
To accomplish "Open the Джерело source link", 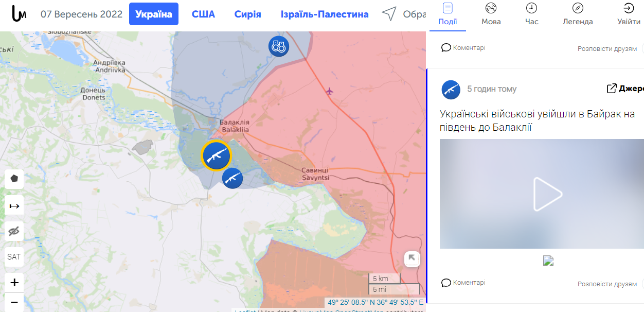I will [x=625, y=89].
